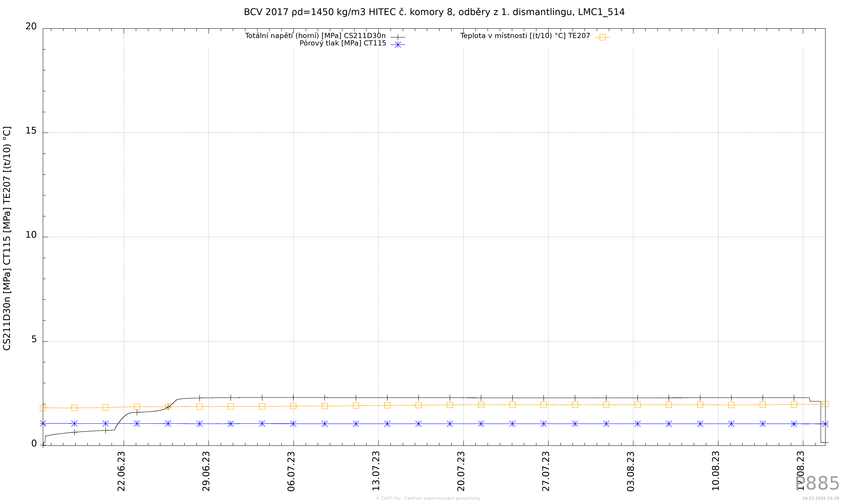Click x-axis date label '20.07.23'
The width and height of the screenshot is (856, 504).
coord(461,471)
